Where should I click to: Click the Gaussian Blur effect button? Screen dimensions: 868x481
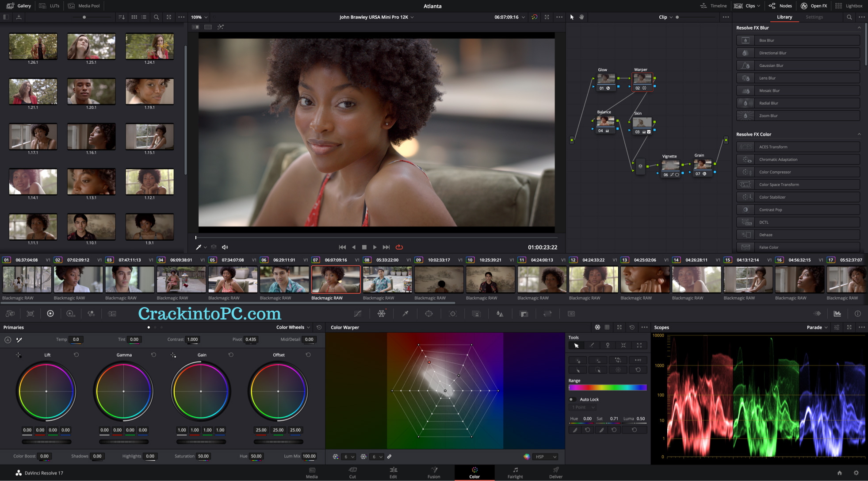click(798, 65)
